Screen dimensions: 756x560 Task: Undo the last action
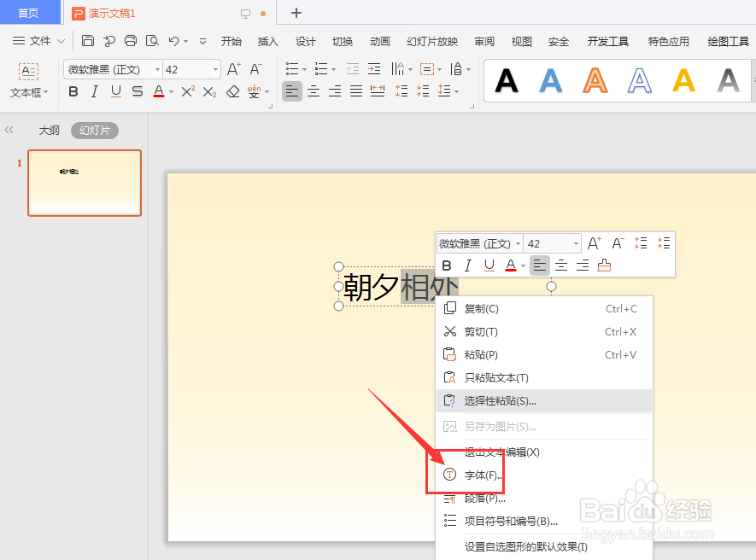pyautogui.click(x=173, y=40)
